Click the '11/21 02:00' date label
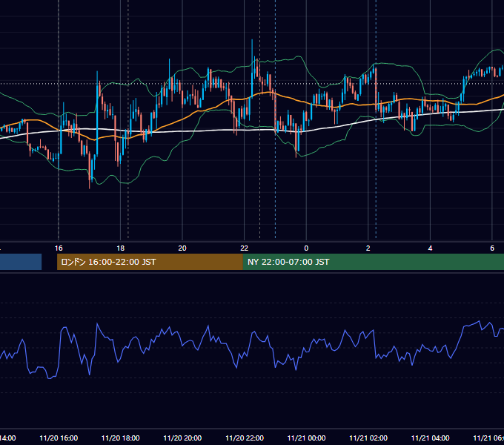504x445 pixels. (x=368, y=438)
